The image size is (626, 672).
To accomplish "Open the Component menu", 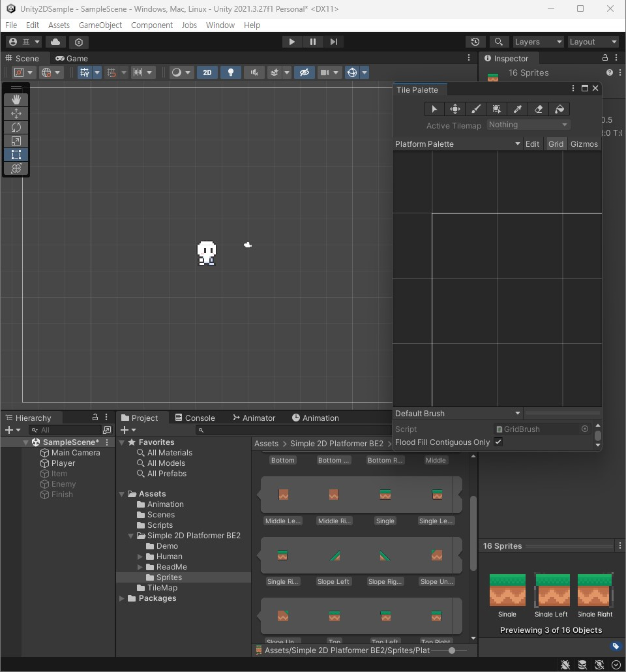I will 152,25.
